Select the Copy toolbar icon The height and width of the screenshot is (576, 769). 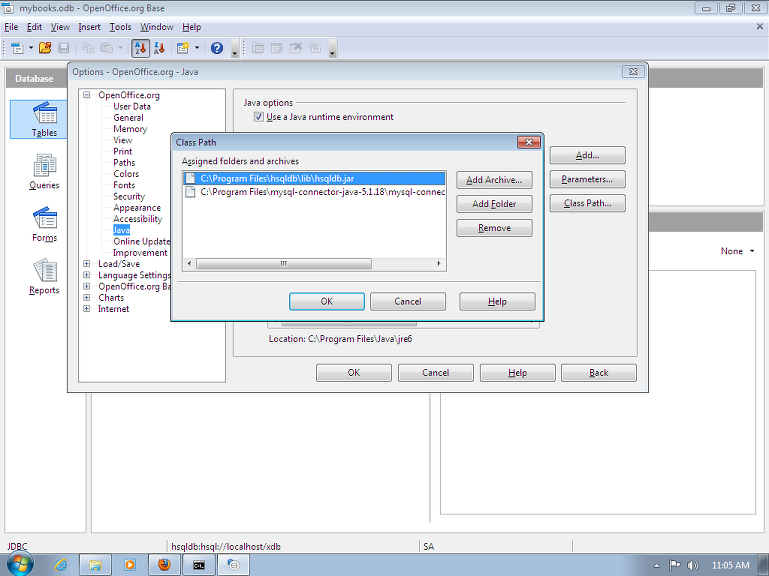click(88, 48)
